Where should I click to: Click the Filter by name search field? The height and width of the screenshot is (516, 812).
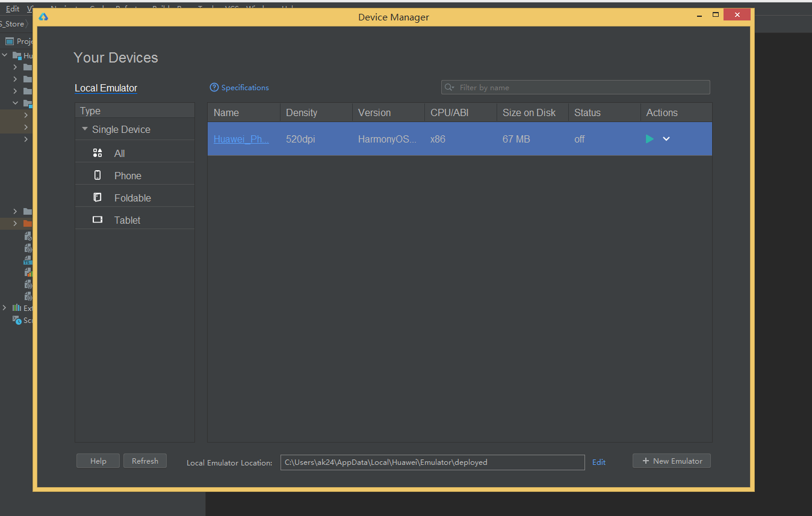pos(575,87)
